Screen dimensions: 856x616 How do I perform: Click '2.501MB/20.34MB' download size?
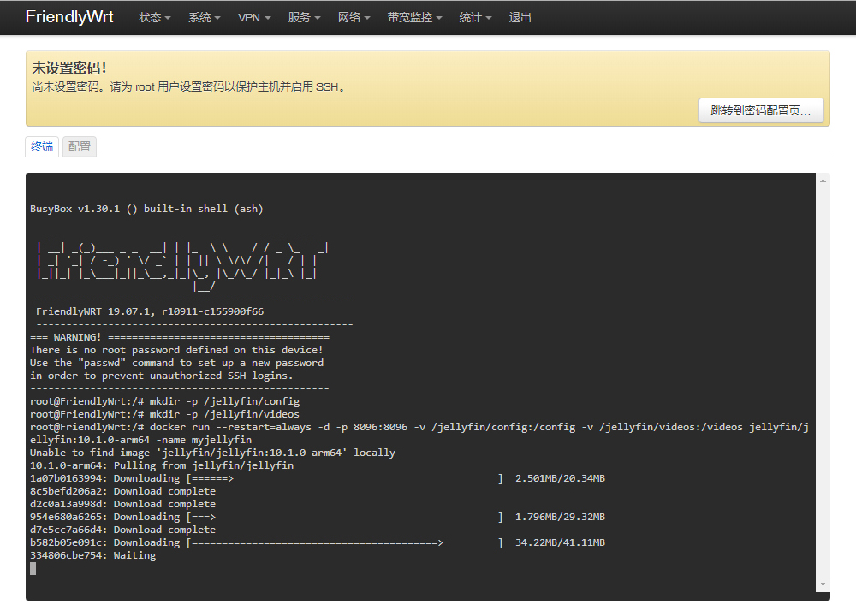coord(560,478)
